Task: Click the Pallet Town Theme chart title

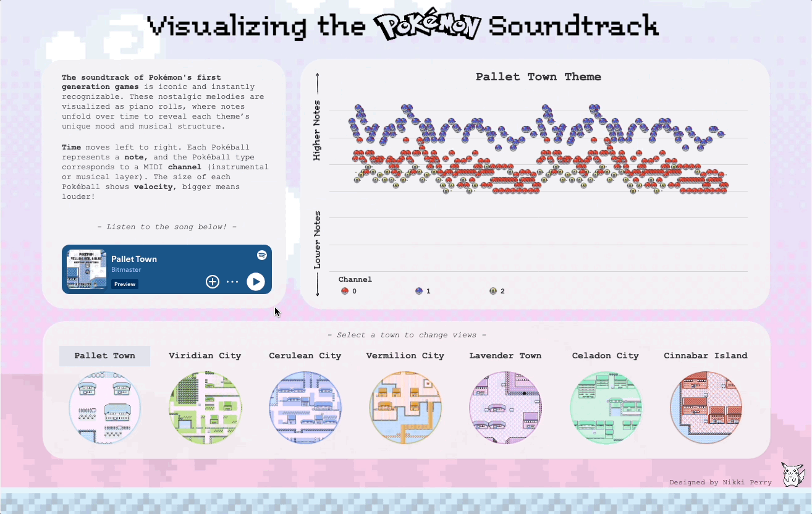Action: pyautogui.click(x=538, y=77)
